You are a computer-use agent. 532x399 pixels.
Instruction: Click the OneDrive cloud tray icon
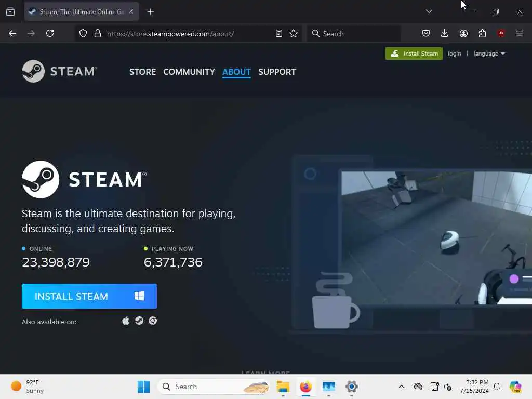[x=418, y=387]
